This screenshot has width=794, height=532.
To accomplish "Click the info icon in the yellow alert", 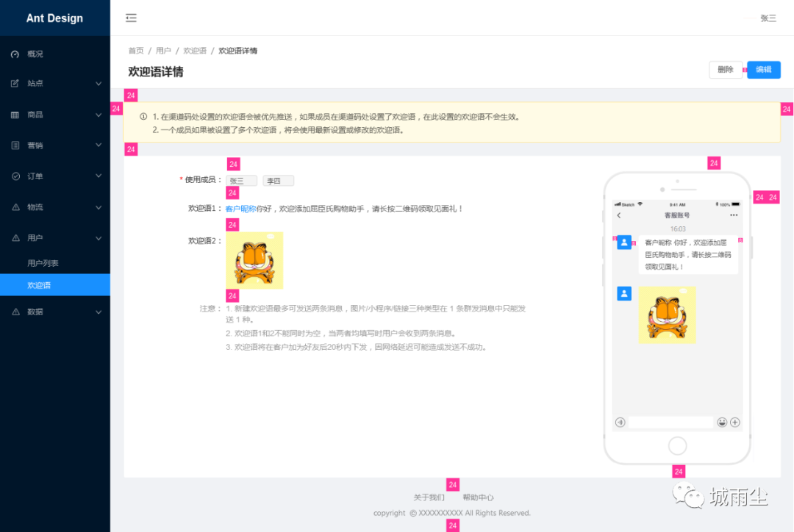I will pyautogui.click(x=143, y=116).
